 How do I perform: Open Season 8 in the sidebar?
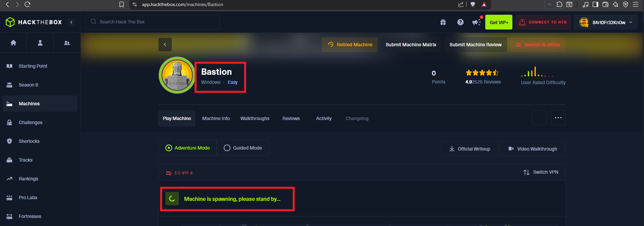[x=40, y=85]
